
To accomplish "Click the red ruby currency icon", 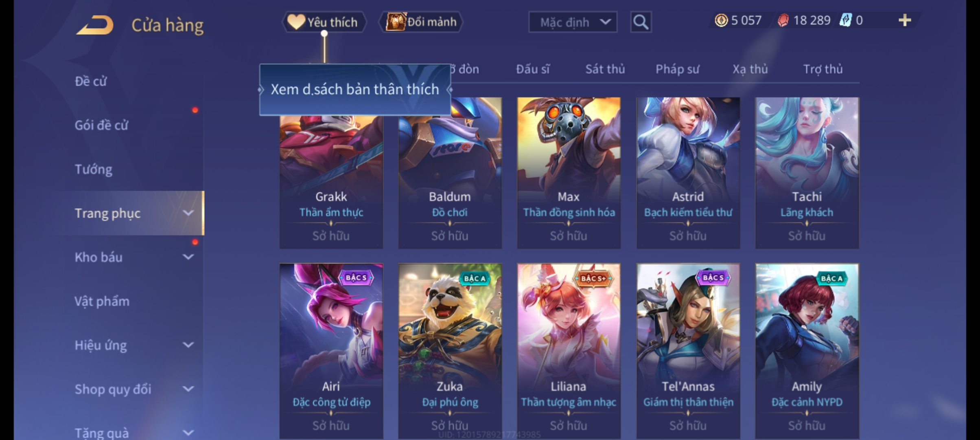I will click(783, 20).
